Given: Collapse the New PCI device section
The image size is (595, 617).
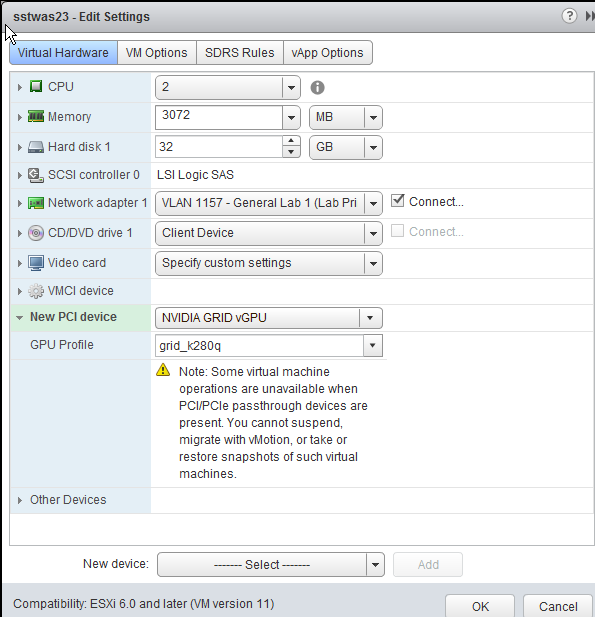Looking at the screenshot, I should [x=19, y=317].
